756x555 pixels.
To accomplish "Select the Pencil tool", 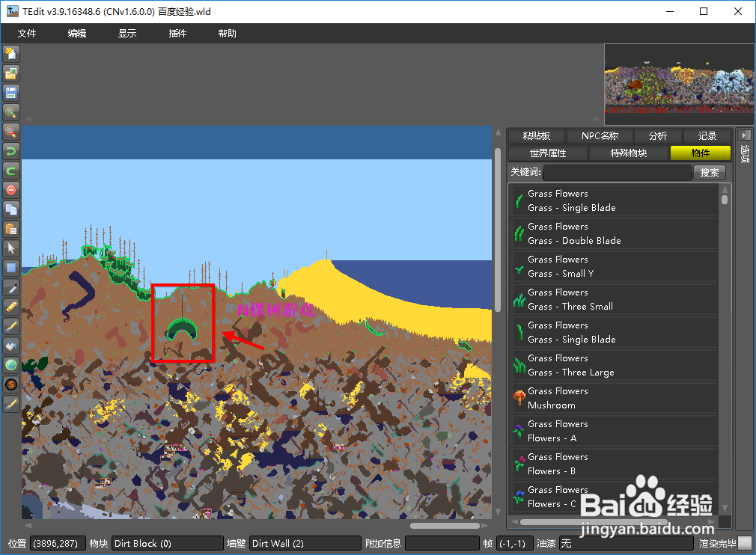I will coord(11,307).
